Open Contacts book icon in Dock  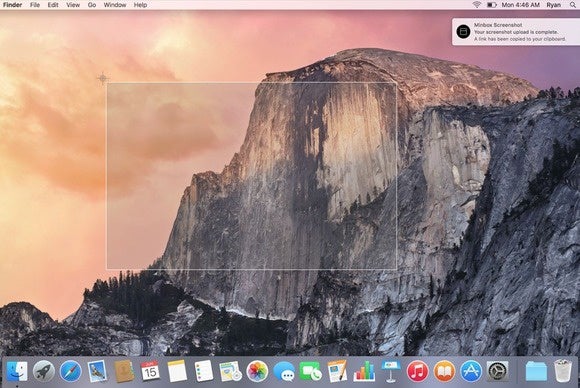point(124,371)
